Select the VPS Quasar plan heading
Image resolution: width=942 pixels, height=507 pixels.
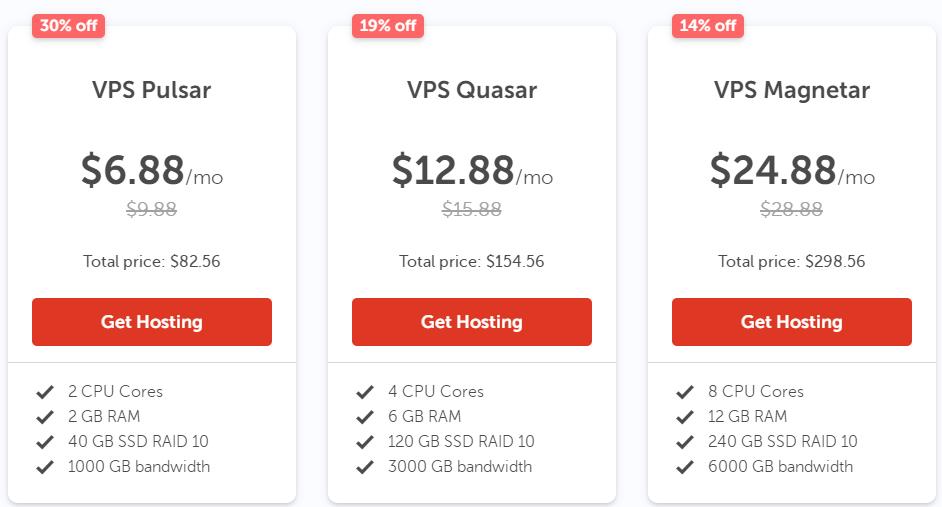tap(472, 90)
